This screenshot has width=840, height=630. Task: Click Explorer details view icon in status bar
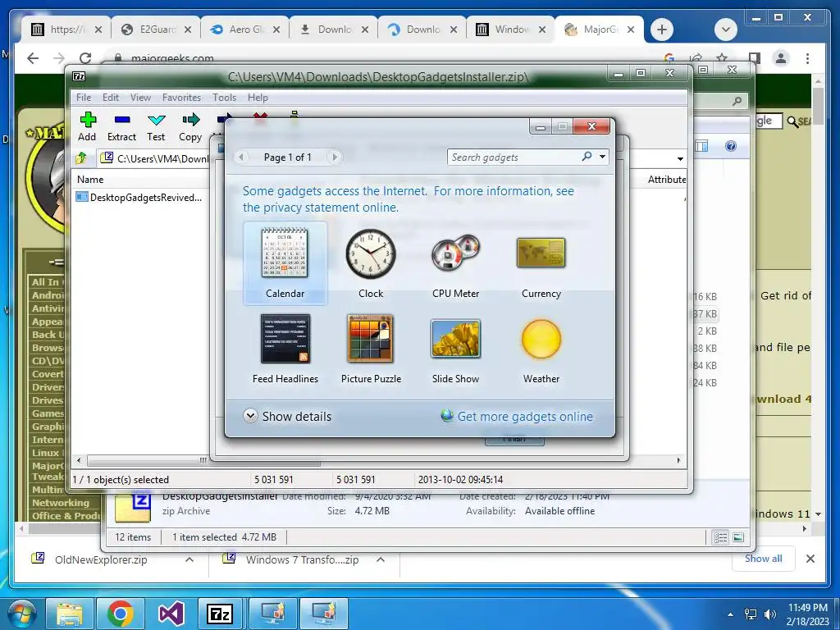tap(721, 537)
